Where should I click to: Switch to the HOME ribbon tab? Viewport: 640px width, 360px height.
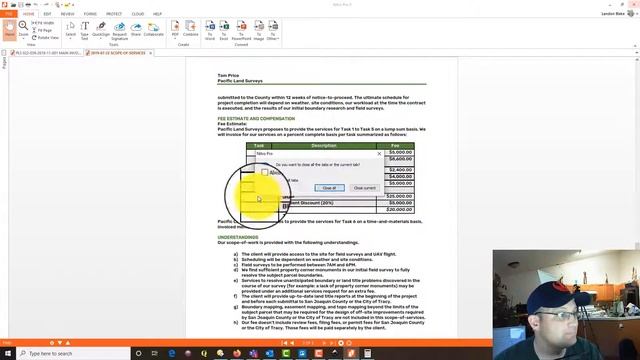[x=29, y=14]
